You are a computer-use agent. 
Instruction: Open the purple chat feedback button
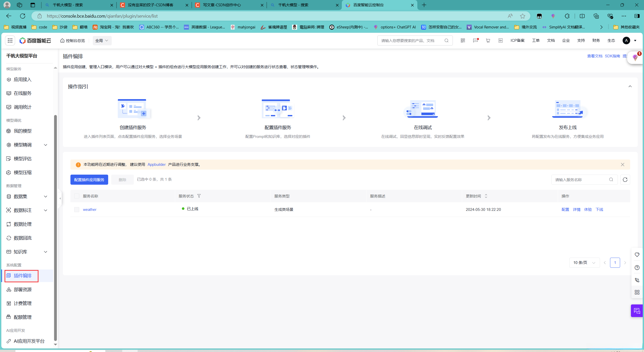[637, 311]
